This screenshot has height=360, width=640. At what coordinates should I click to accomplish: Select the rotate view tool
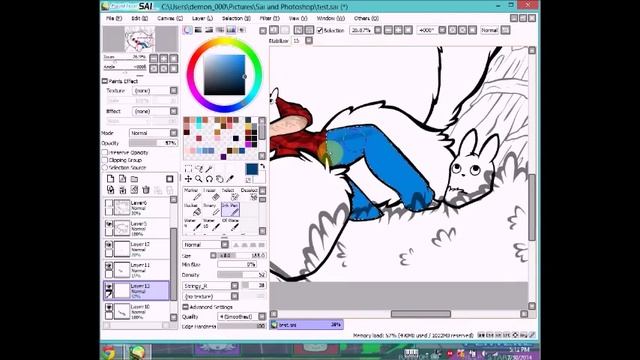click(209, 179)
